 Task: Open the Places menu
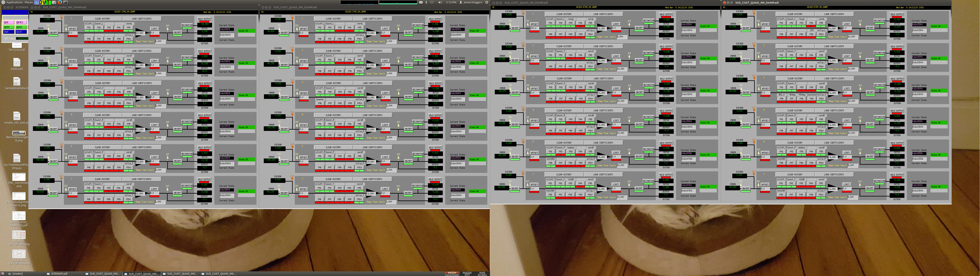tap(29, 2)
